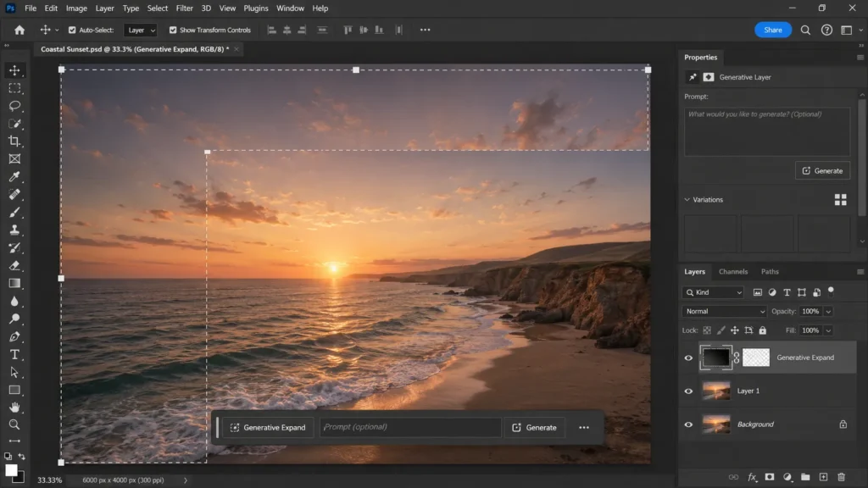The height and width of the screenshot is (488, 868).
Task: Open the workspace switcher dropdown
Action: 860,30
